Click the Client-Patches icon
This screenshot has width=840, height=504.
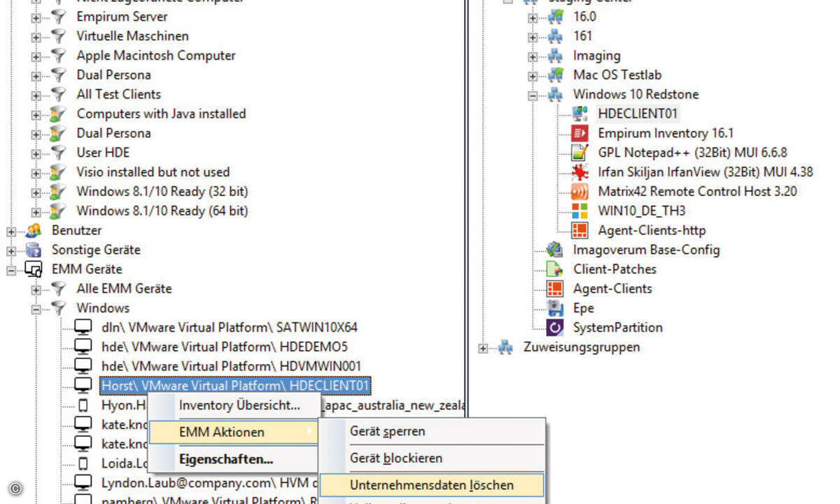(x=555, y=269)
